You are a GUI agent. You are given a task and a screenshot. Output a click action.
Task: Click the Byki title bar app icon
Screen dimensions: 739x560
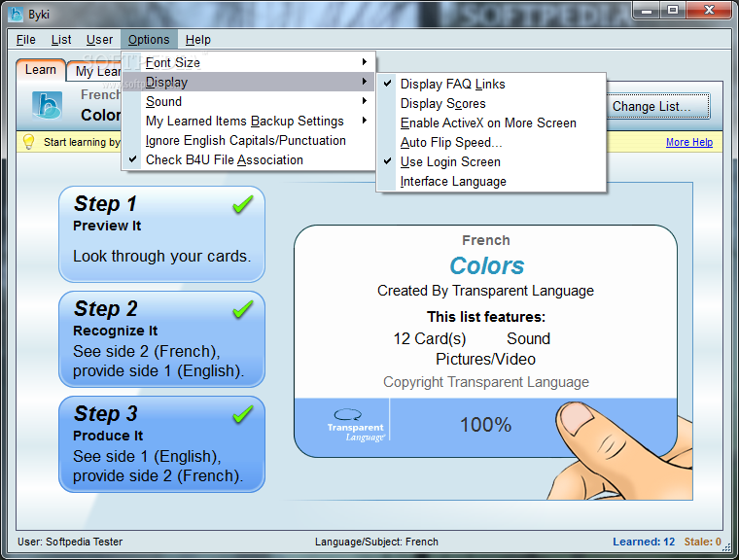(16, 15)
